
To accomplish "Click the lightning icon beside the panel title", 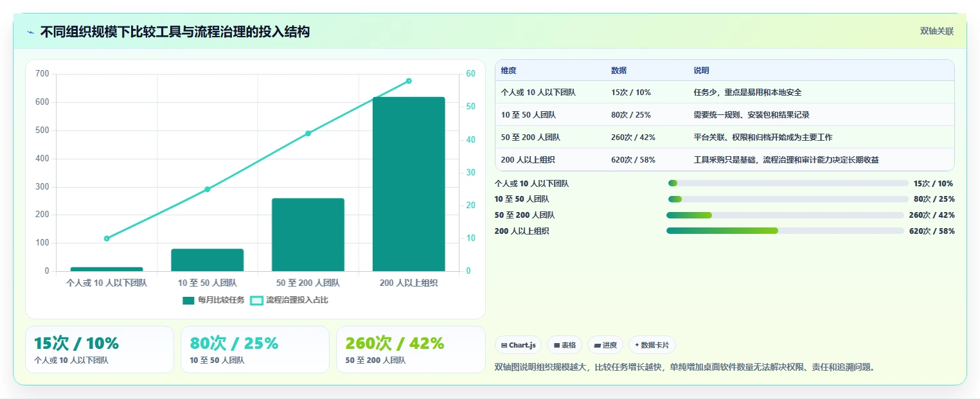I will click(x=30, y=31).
